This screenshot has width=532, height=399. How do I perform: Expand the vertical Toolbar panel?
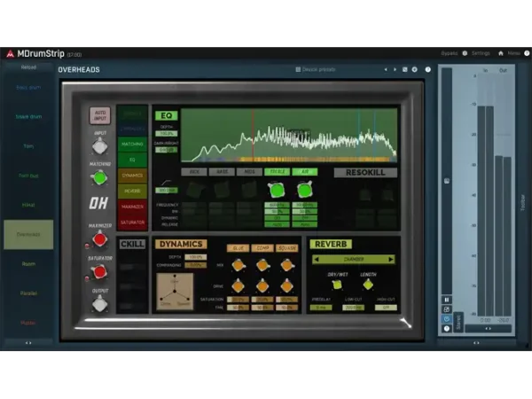click(x=523, y=203)
